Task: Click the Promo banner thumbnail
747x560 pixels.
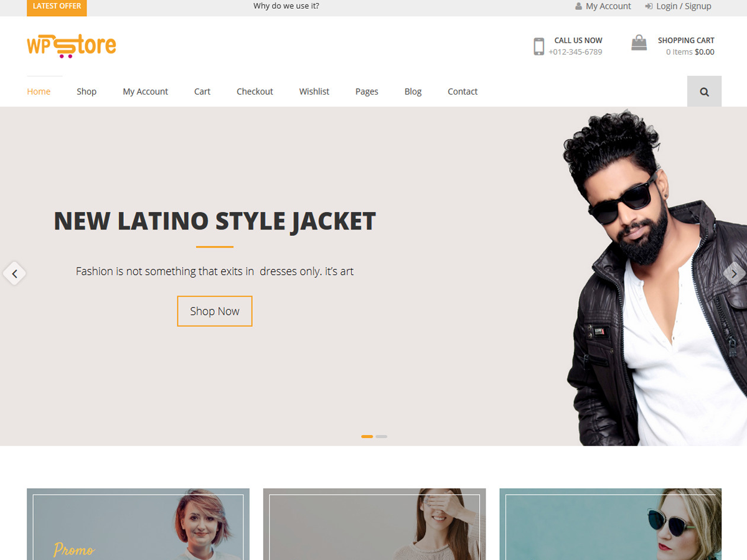Action: click(x=138, y=525)
